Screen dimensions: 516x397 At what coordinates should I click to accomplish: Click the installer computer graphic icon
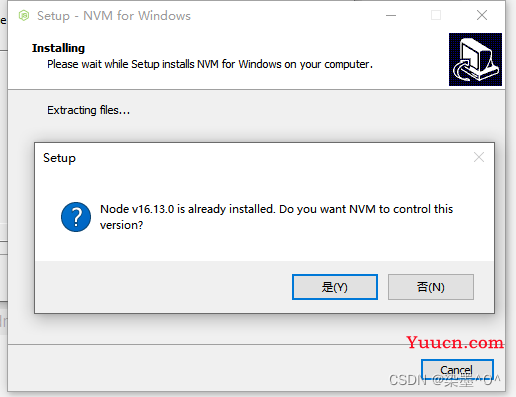[475, 59]
